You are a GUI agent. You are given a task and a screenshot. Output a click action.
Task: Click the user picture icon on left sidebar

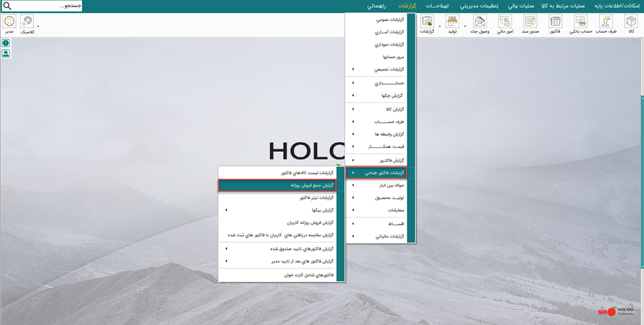click(x=6, y=53)
